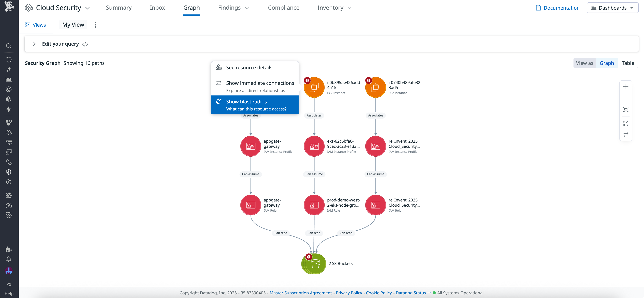Viewport: 644px width, 298px height.
Task: Reverse the graph direction
Action: 626,135
